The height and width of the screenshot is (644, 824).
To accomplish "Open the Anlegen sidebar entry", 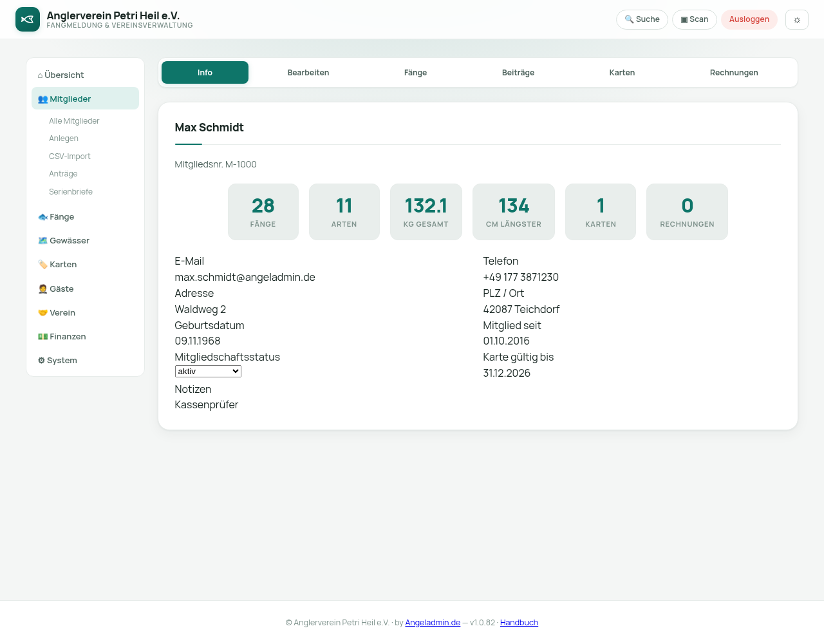I will point(64,138).
